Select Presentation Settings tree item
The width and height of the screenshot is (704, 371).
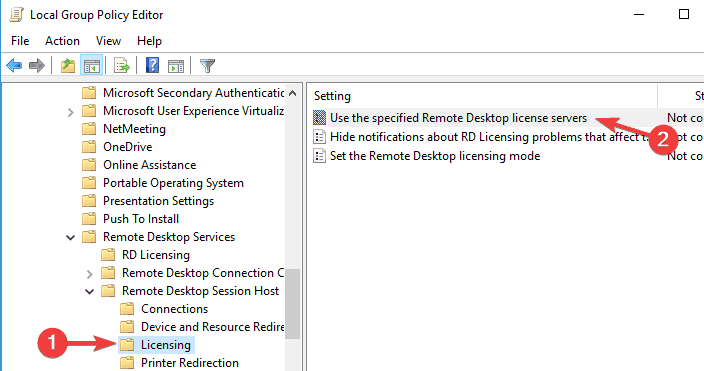pyautogui.click(x=158, y=201)
